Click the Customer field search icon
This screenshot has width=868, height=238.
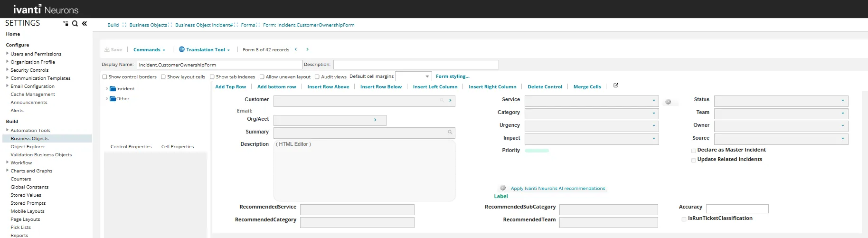pyautogui.click(x=442, y=100)
